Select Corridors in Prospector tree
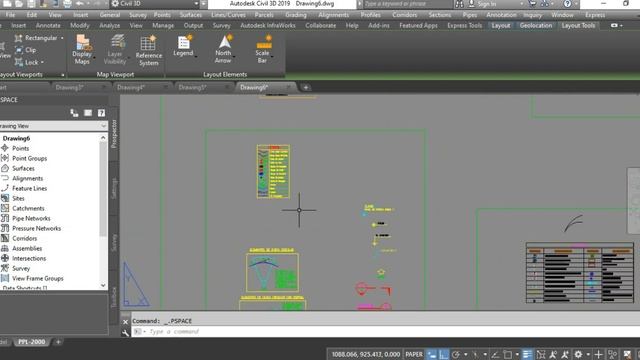 tap(24, 238)
